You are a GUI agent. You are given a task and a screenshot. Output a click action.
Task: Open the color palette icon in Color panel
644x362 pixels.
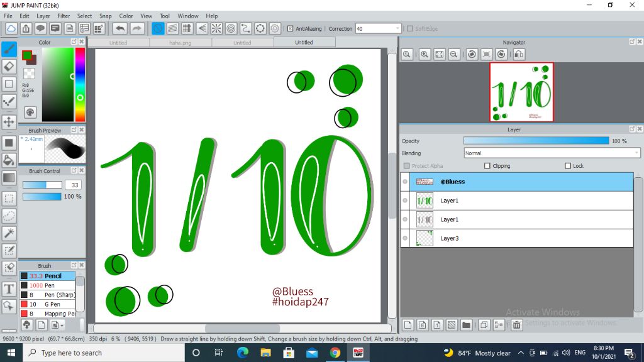point(30,112)
